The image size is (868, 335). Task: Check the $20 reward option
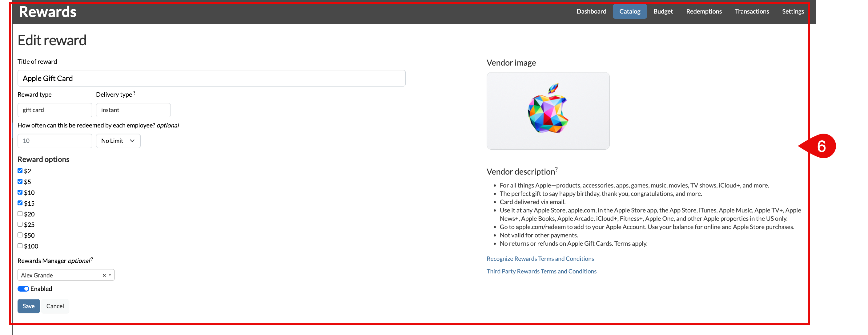coord(20,214)
